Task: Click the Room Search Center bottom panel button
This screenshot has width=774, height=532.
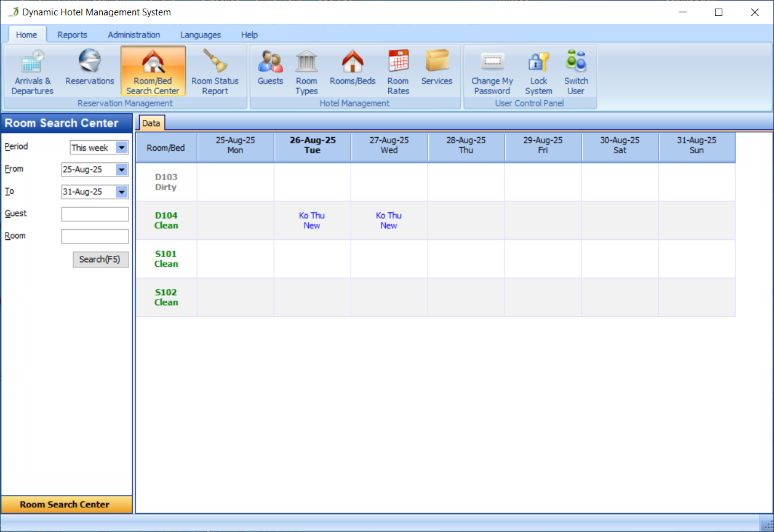Action: tap(65, 504)
